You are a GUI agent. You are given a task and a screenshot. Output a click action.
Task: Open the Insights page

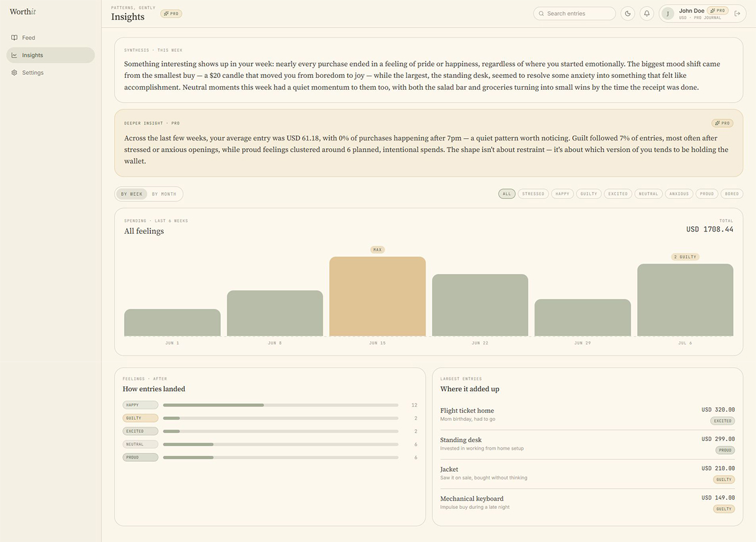pyautogui.click(x=50, y=55)
